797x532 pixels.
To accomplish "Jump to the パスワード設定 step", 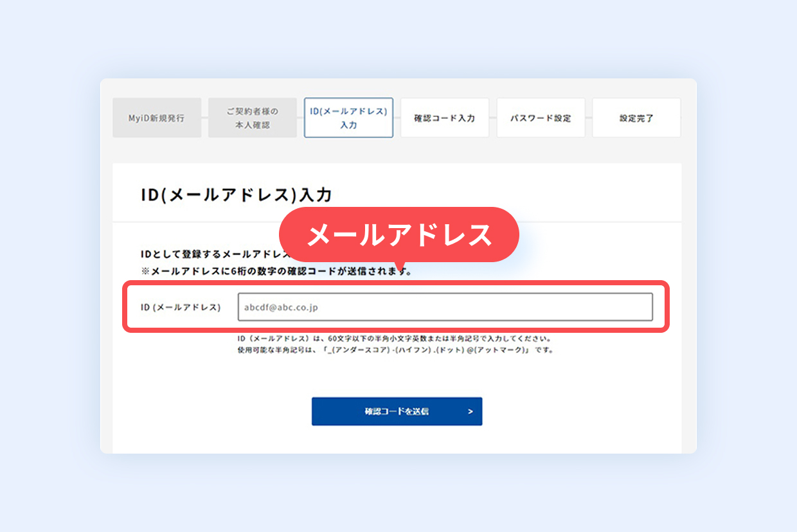I will [541, 118].
